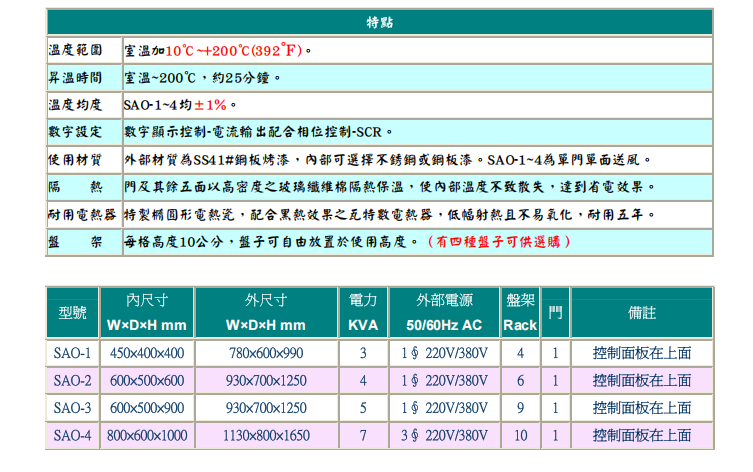Click the 電力 KVA column header
753x472 pixels.
click(x=363, y=313)
